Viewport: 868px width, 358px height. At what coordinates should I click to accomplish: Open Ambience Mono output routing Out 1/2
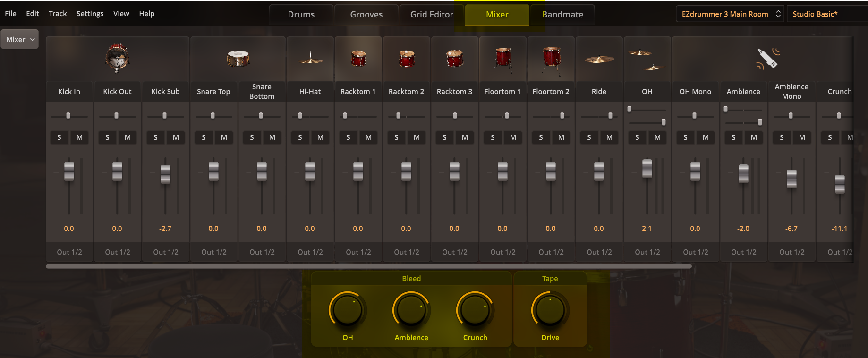tap(792, 252)
